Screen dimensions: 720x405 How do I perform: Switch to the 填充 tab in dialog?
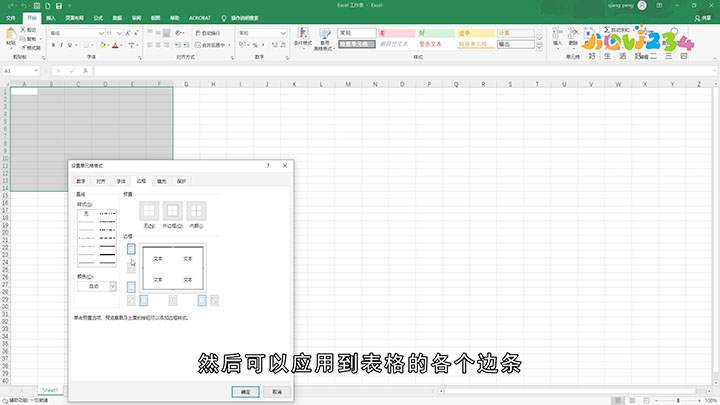162,181
